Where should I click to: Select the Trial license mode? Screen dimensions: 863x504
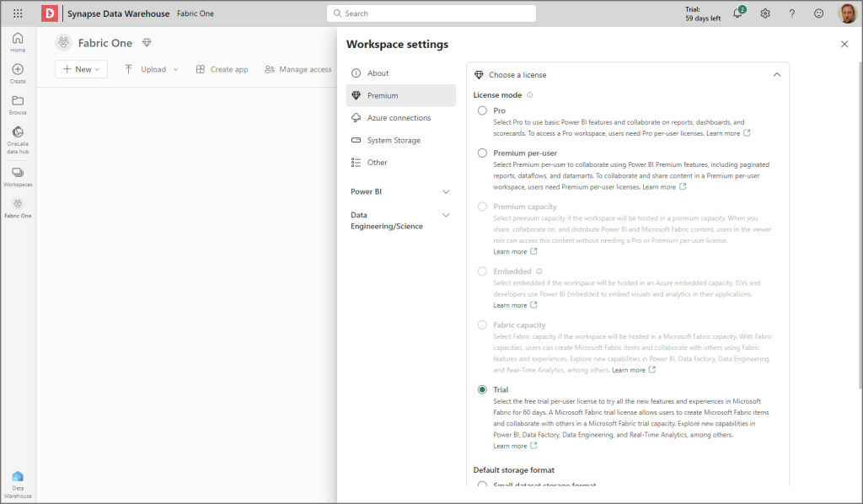point(482,389)
